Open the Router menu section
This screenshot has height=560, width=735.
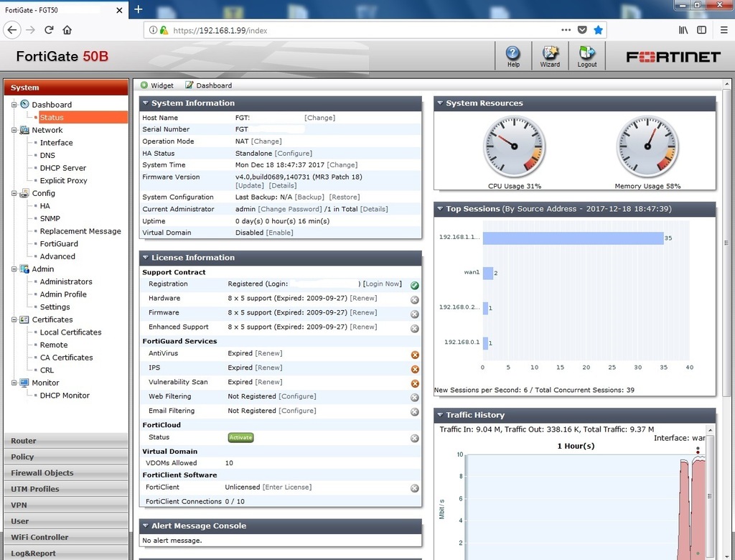[x=65, y=440]
